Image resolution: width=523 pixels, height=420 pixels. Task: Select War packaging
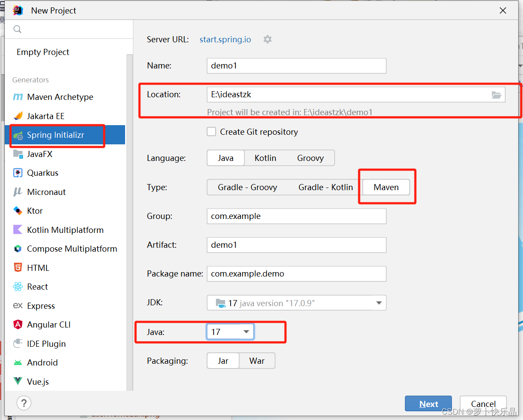(257, 361)
